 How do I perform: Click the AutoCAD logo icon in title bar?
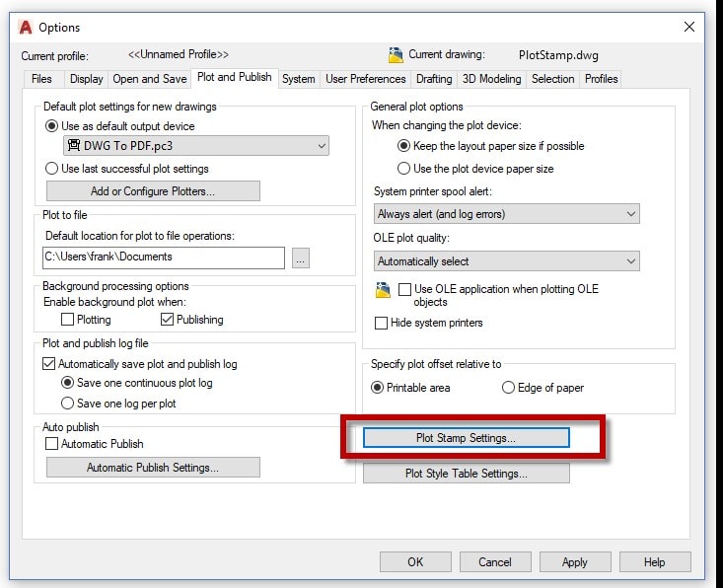point(26,28)
